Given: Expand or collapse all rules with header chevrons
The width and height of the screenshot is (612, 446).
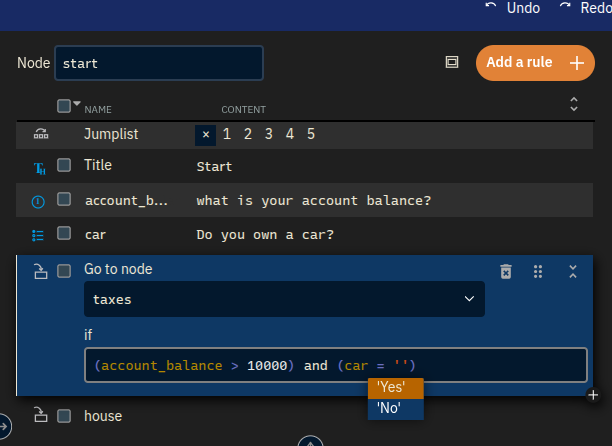Looking at the screenshot, I should pos(573,104).
